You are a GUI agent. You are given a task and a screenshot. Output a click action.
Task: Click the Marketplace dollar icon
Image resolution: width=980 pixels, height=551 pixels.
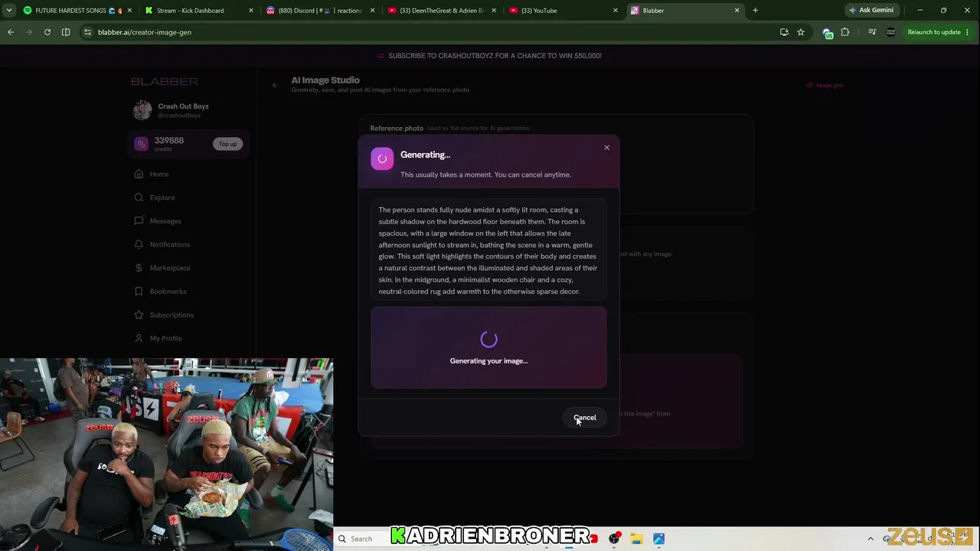click(139, 268)
